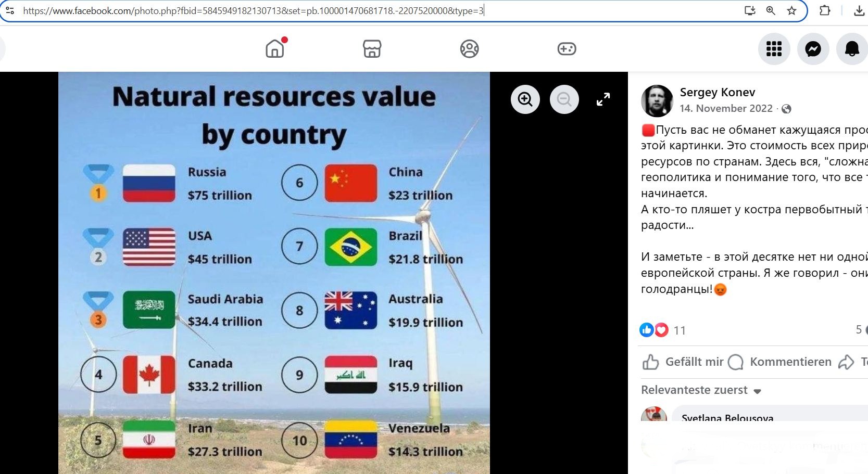This screenshot has height=474, width=868.
Task: Expand the 'Relevanteste zuerst' sorting dropdown
Action: coord(701,390)
